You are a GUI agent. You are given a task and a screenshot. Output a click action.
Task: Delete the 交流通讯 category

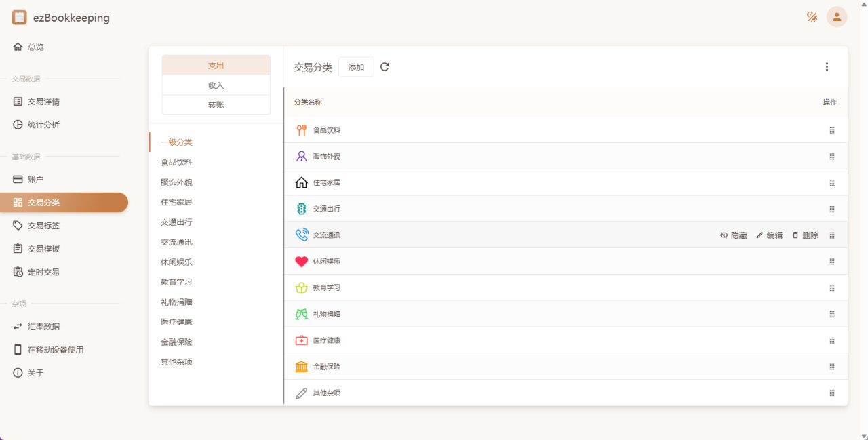point(805,235)
